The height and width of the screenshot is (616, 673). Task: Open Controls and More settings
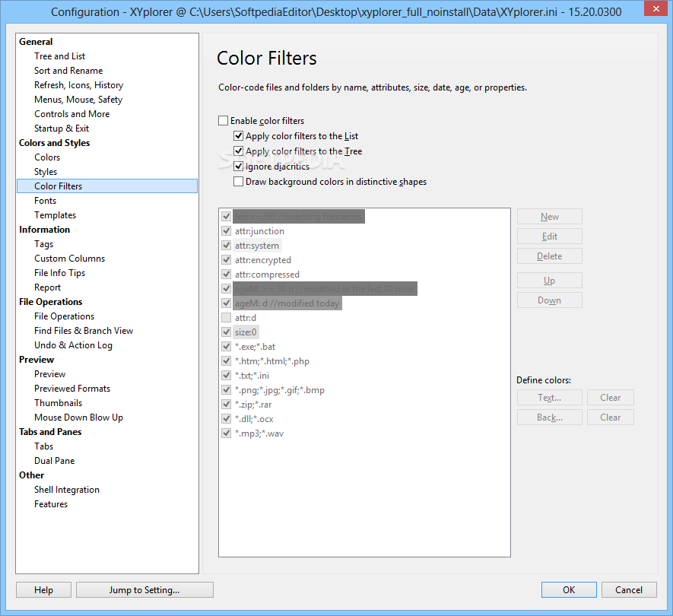[x=72, y=114]
